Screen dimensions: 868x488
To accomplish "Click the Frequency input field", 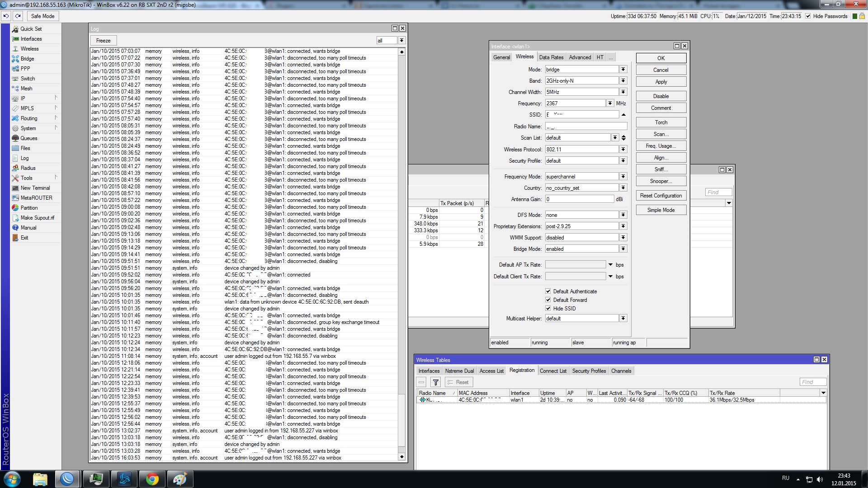I will point(575,103).
